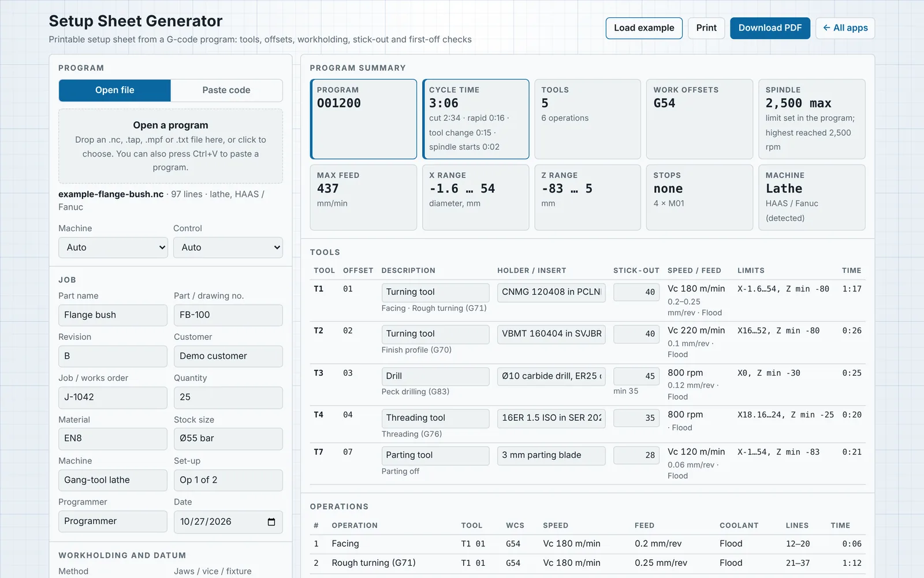Click the Print button
924x578 pixels.
click(706, 28)
